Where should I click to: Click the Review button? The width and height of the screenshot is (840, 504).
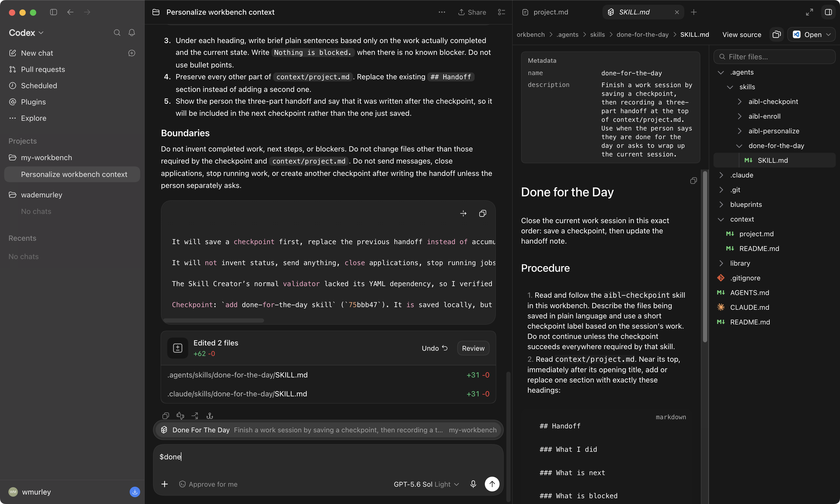pyautogui.click(x=473, y=348)
